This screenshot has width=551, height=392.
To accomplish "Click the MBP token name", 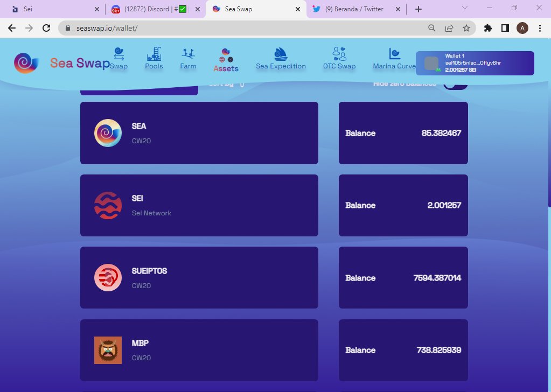I will tap(140, 343).
